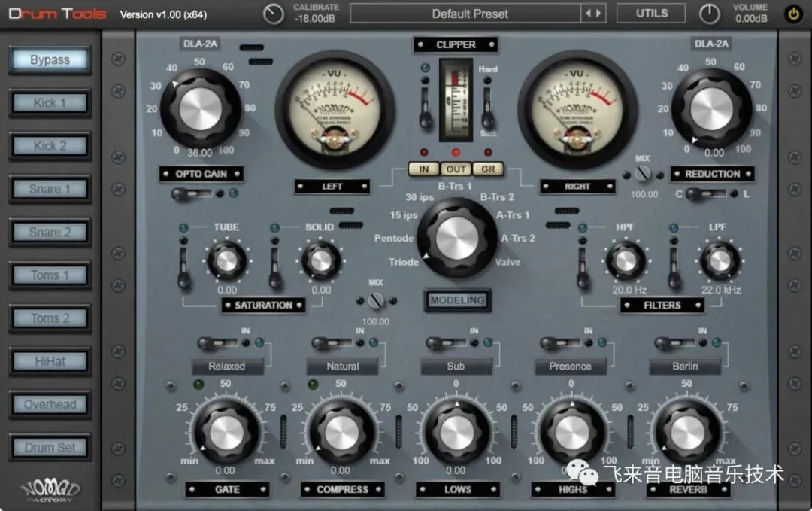The width and height of the screenshot is (812, 511).
Task: Click the Reduction knob
Action: tap(711, 108)
